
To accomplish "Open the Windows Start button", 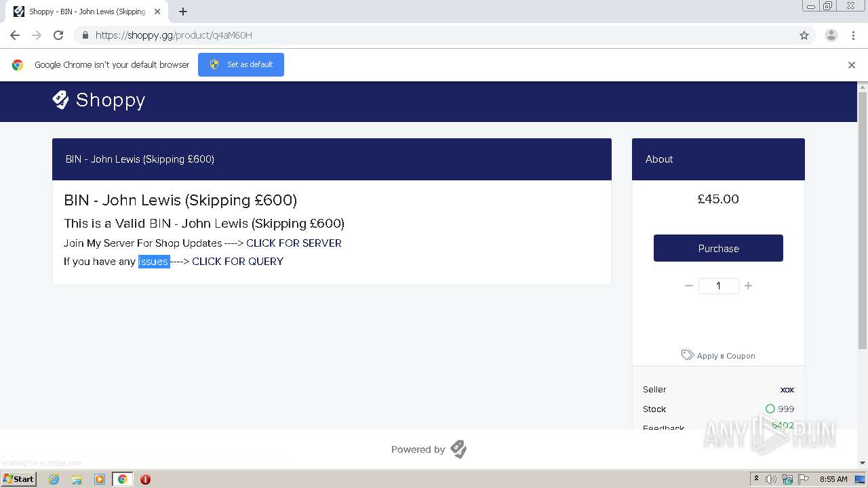I will click(18, 479).
